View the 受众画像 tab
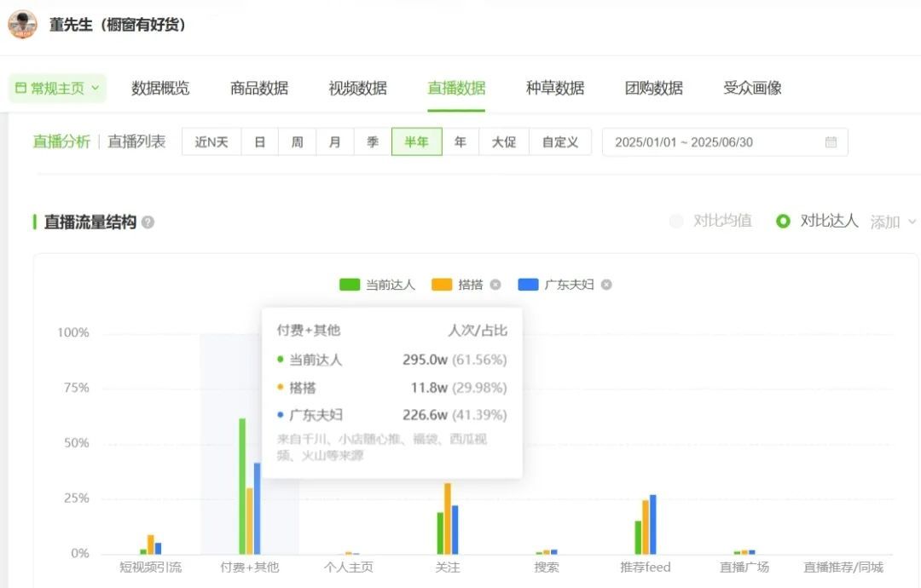 point(752,88)
